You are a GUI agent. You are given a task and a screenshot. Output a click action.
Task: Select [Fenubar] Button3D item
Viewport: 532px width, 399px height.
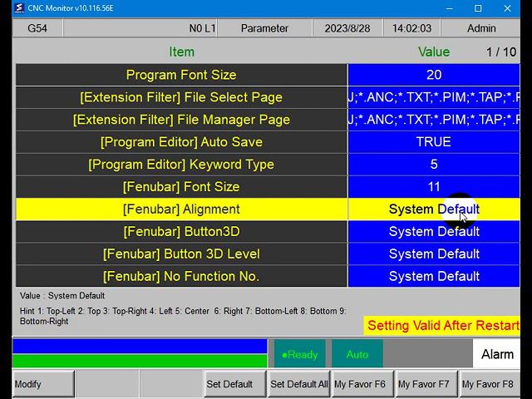pos(181,231)
